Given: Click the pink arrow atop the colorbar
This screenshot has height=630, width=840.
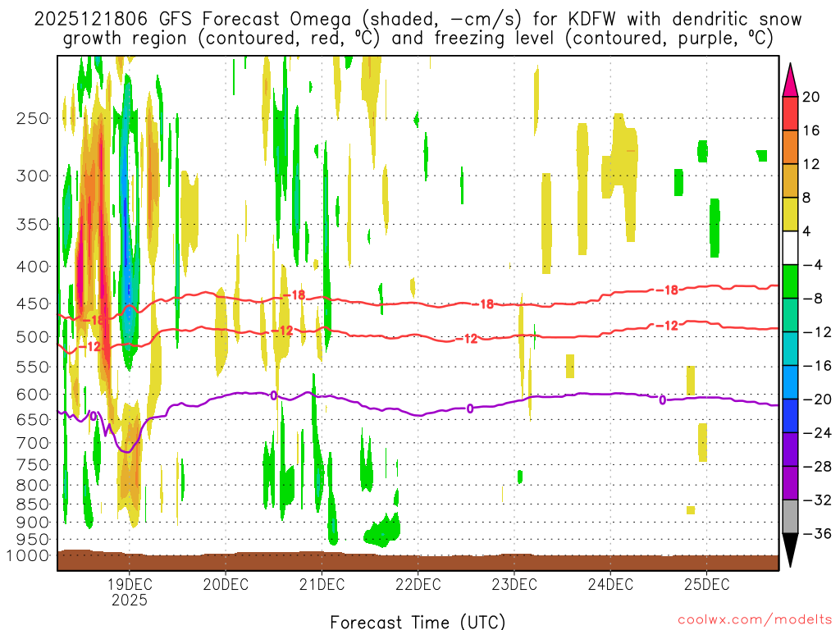Looking at the screenshot, I should coord(790,80).
